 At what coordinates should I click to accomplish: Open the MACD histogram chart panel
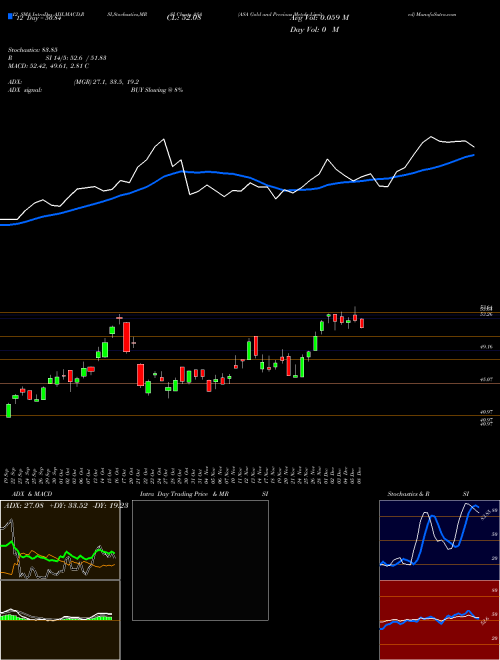(x=60, y=620)
